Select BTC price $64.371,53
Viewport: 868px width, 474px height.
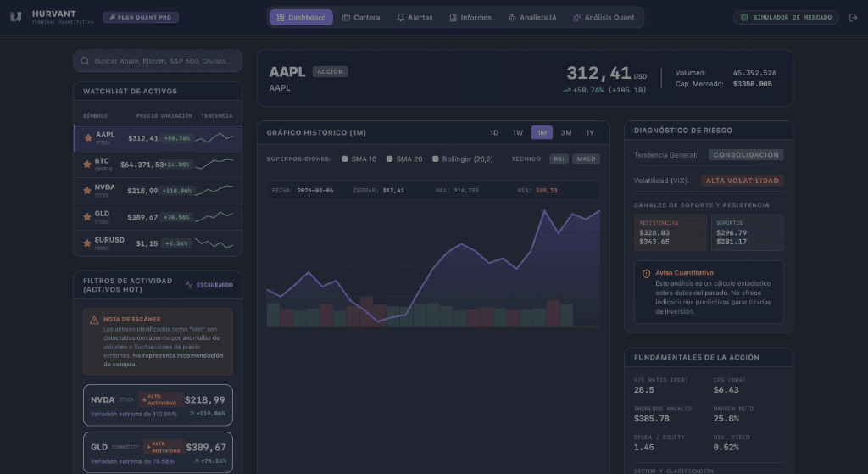(x=142, y=165)
